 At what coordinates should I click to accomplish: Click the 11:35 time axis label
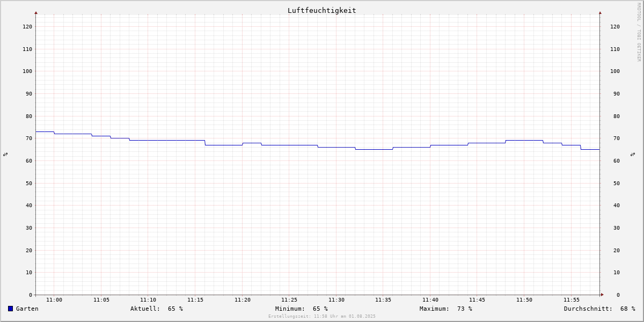[x=383, y=300]
